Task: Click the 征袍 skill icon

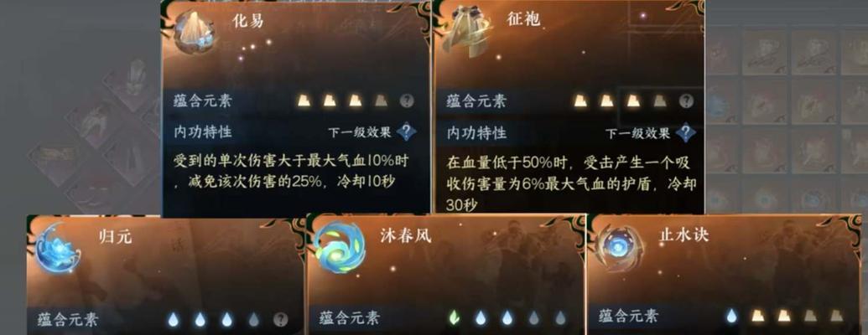Action: pyautogui.click(x=467, y=32)
